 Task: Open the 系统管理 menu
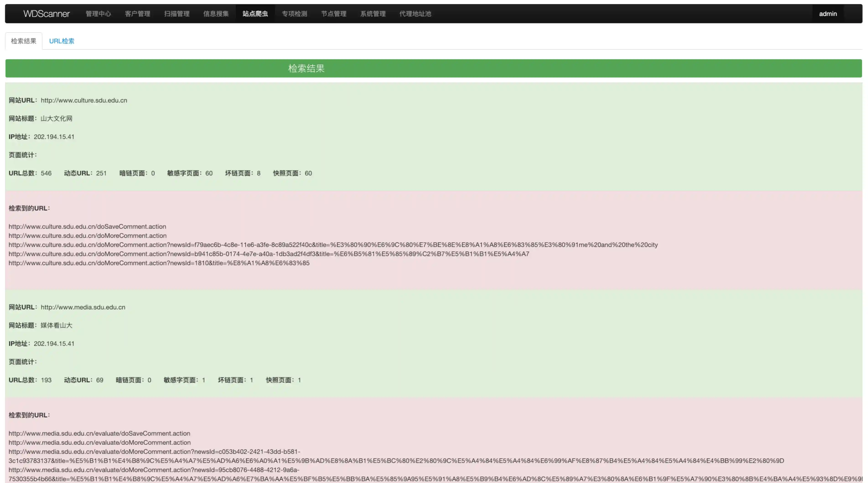(x=373, y=14)
